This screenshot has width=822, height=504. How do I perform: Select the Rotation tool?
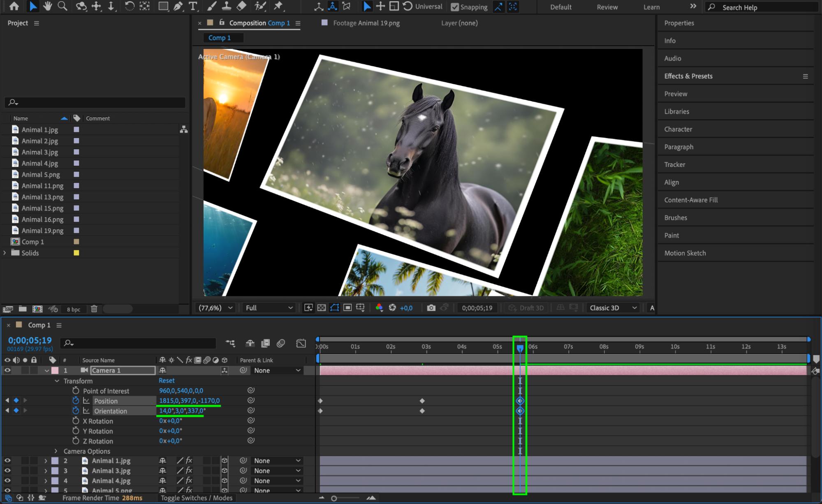pyautogui.click(x=129, y=6)
